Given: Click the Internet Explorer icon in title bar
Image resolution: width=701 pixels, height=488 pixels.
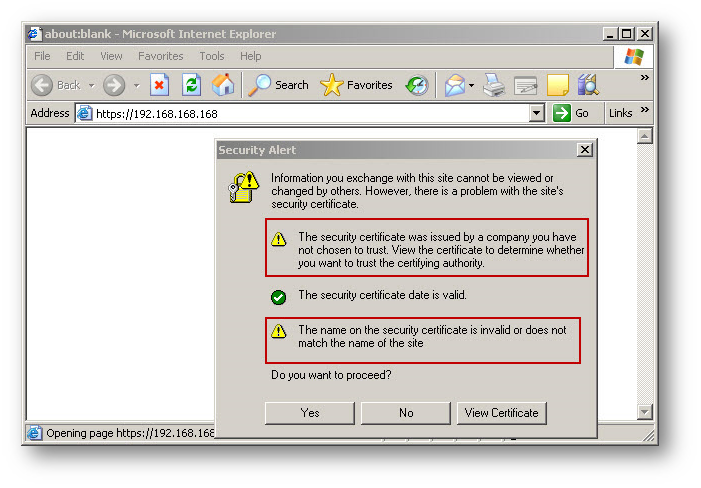Looking at the screenshot, I should click(x=34, y=34).
